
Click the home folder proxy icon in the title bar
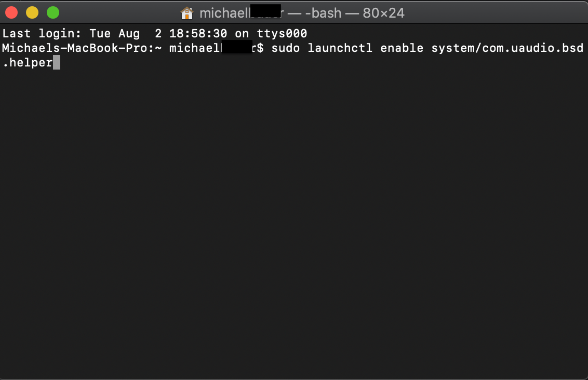(x=186, y=12)
